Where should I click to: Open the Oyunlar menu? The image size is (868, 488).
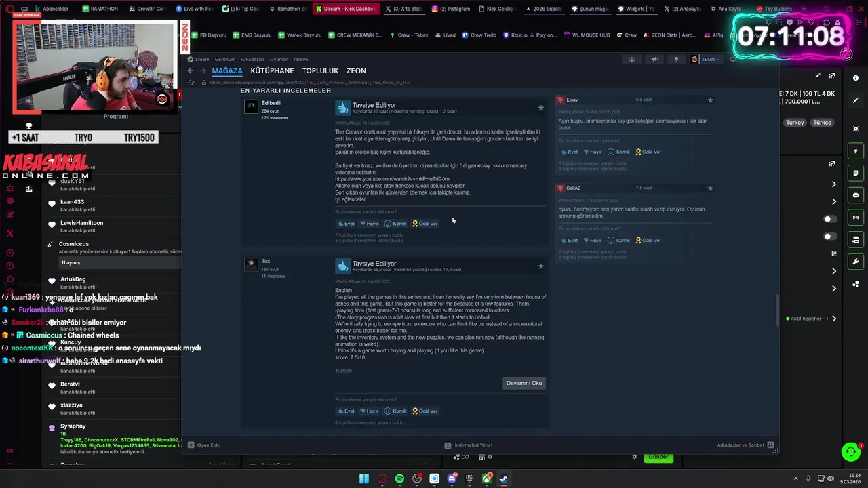coord(279,60)
